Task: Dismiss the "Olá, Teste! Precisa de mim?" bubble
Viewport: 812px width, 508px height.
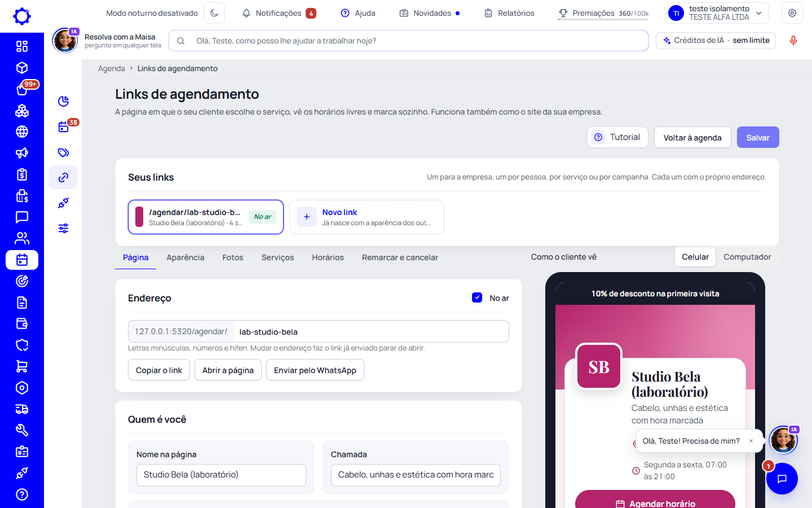Action: click(751, 441)
